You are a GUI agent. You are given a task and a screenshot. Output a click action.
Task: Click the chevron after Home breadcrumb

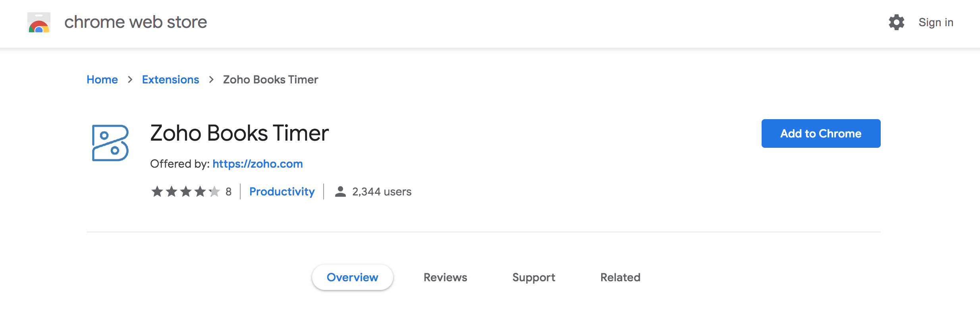point(130,80)
